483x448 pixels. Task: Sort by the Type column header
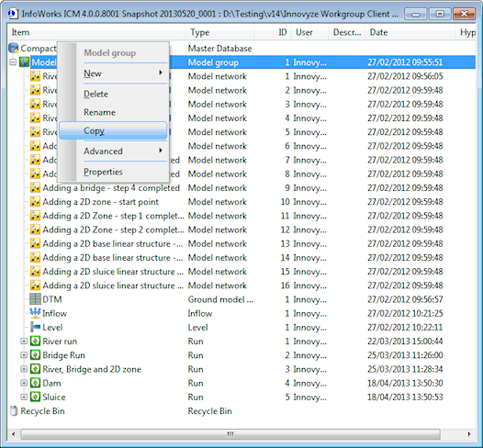tap(220, 32)
